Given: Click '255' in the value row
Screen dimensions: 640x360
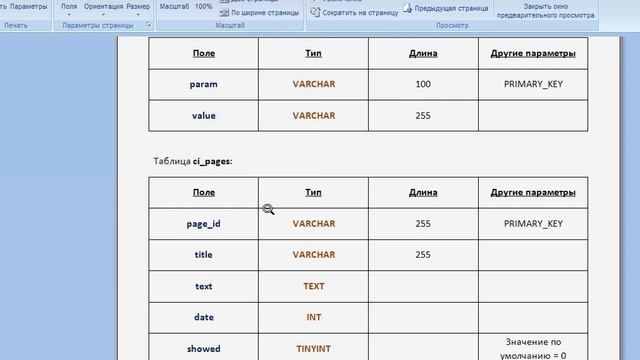Looking at the screenshot, I should point(423,116).
